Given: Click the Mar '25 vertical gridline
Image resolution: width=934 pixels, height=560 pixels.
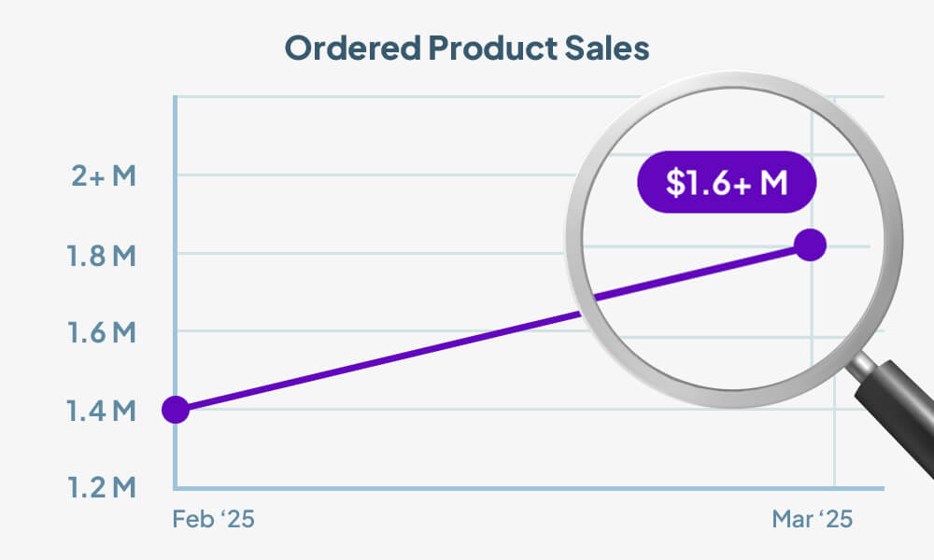Looking at the screenshot, I should coord(834,448).
